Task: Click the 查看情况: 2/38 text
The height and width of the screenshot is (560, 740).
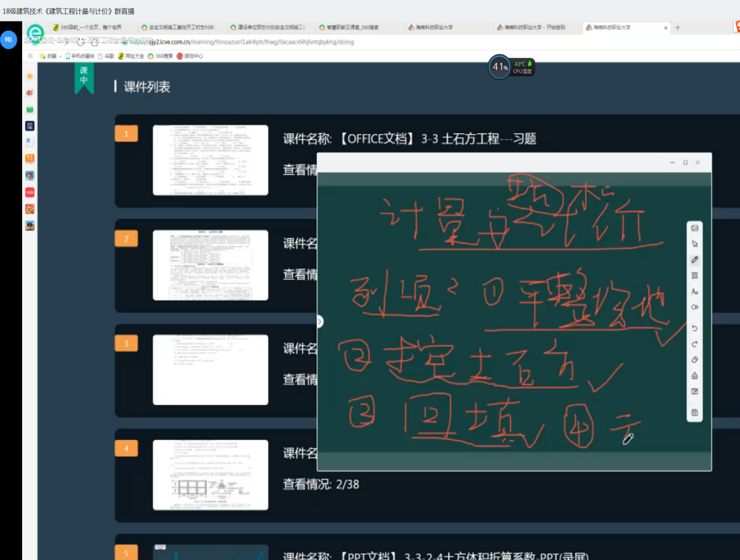Action: point(321,485)
